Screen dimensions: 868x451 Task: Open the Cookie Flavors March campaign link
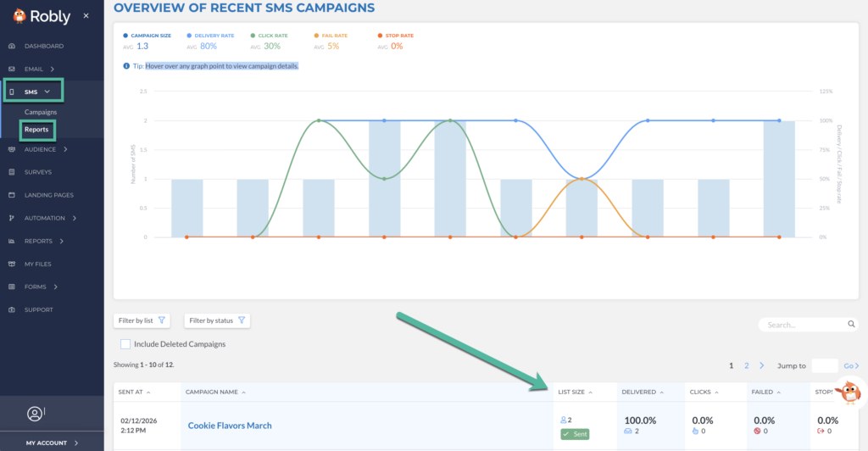[x=230, y=426]
